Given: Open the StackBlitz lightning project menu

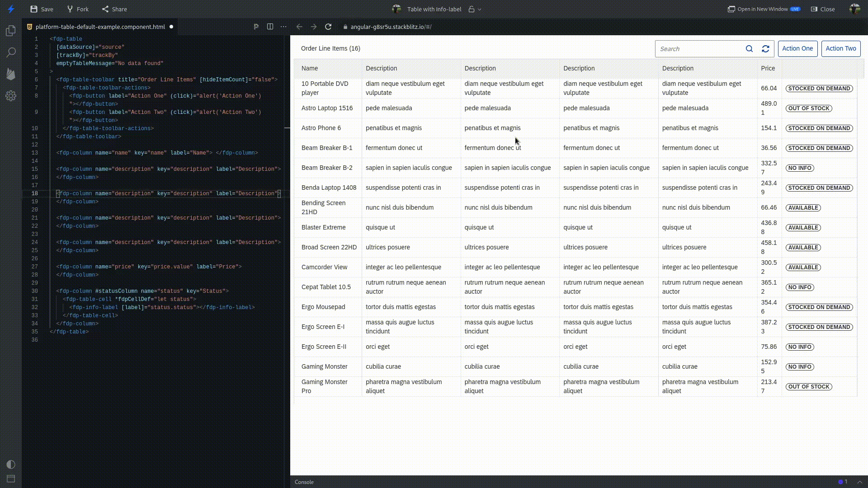Looking at the screenshot, I should click(11, 9).
